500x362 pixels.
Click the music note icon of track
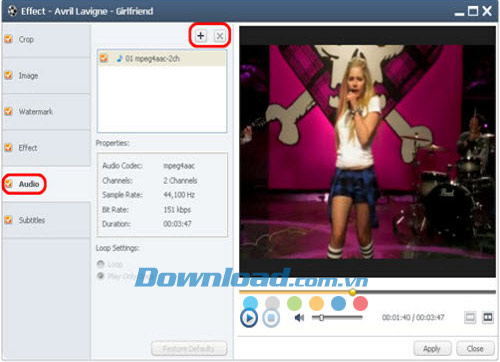pyautogui.click(x=119, y=59)
